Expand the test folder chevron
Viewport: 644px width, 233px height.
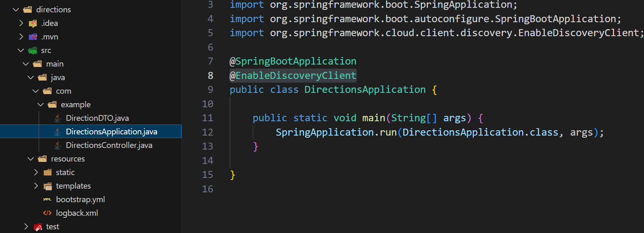[26, 227]
